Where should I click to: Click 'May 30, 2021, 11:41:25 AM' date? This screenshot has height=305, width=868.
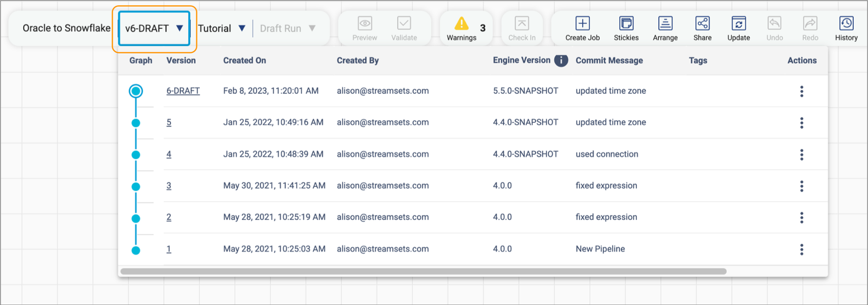274,185
